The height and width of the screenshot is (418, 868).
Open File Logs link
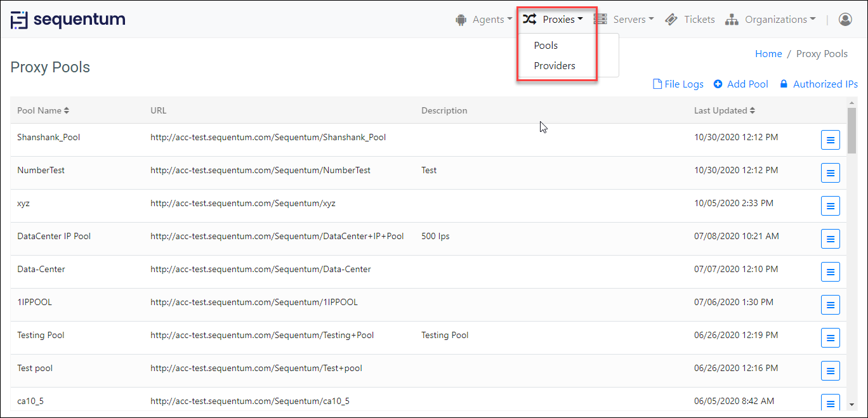(x=678, y=84)
